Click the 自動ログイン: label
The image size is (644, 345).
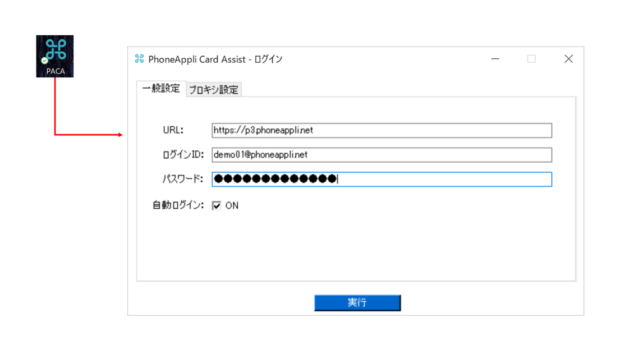(x=178, y=205)
